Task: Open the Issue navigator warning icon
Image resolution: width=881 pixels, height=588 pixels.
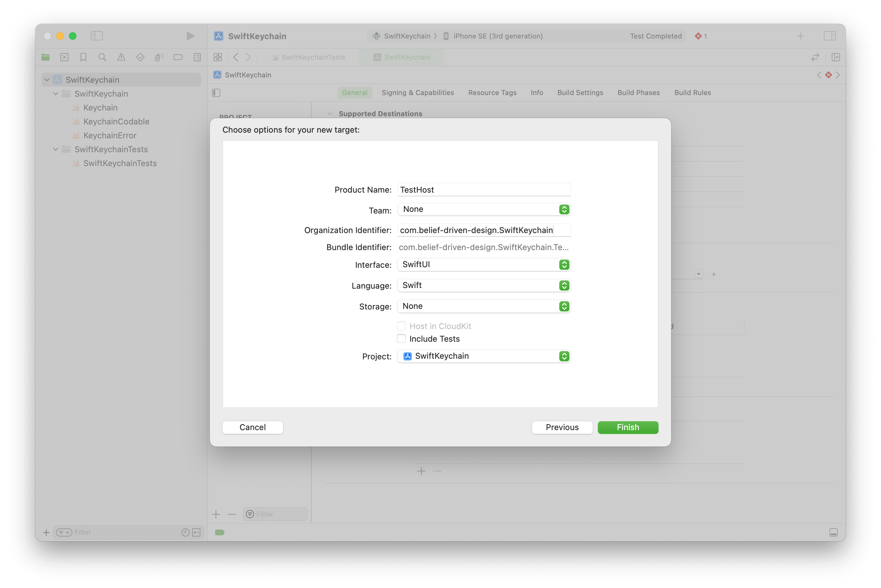Action: point(121,57)
